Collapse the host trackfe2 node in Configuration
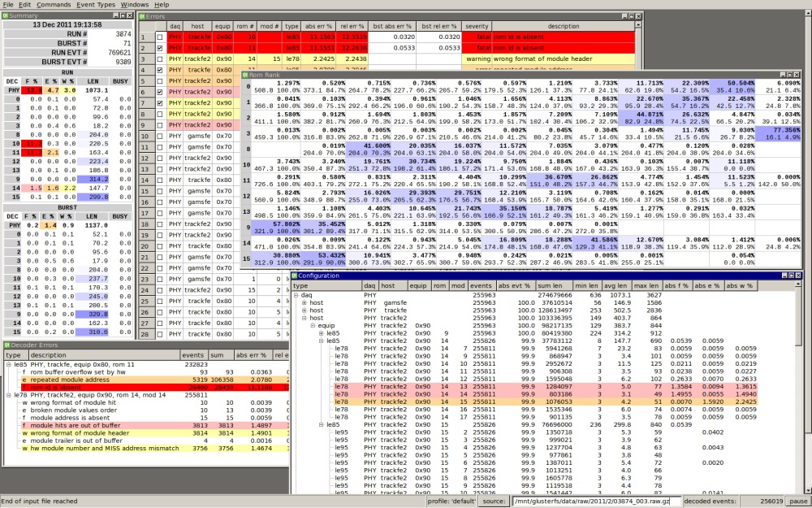 tap(304, 318)
